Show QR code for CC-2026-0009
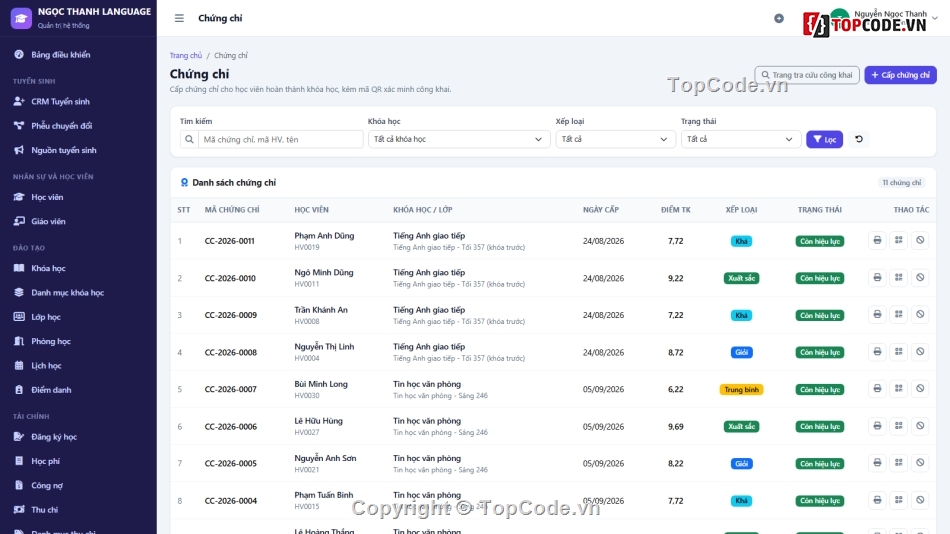Viewport: 950px width, 534px height. click(899, 315)
